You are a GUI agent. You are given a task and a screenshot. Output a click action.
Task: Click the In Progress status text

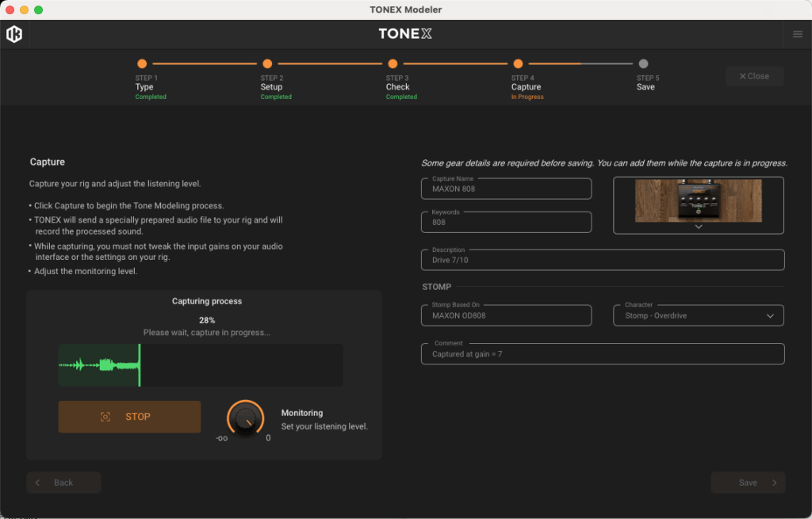pyautogui.click(x=527, y=97)
